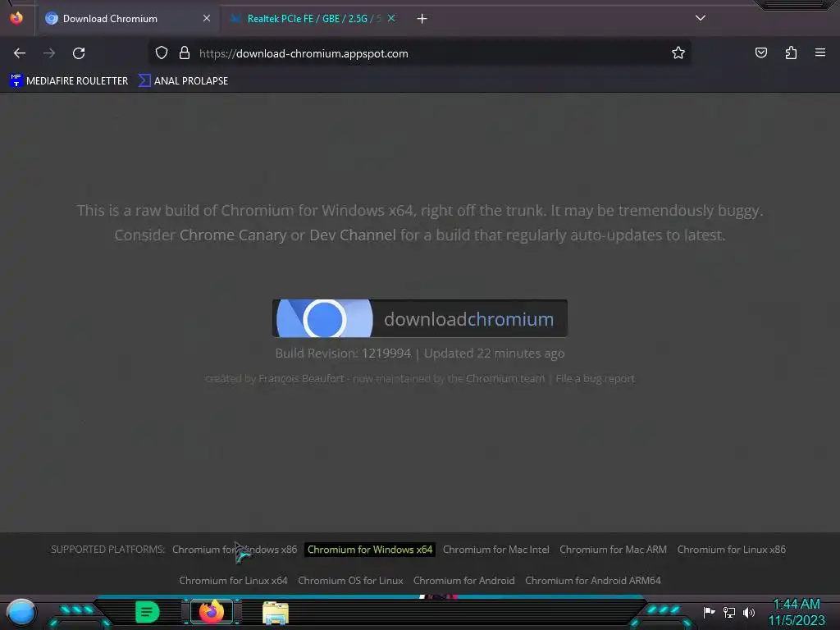Viewport: 840px width, 630px height.
Task: Follow the Dev Channel link
Action: [x=353, y=235]
